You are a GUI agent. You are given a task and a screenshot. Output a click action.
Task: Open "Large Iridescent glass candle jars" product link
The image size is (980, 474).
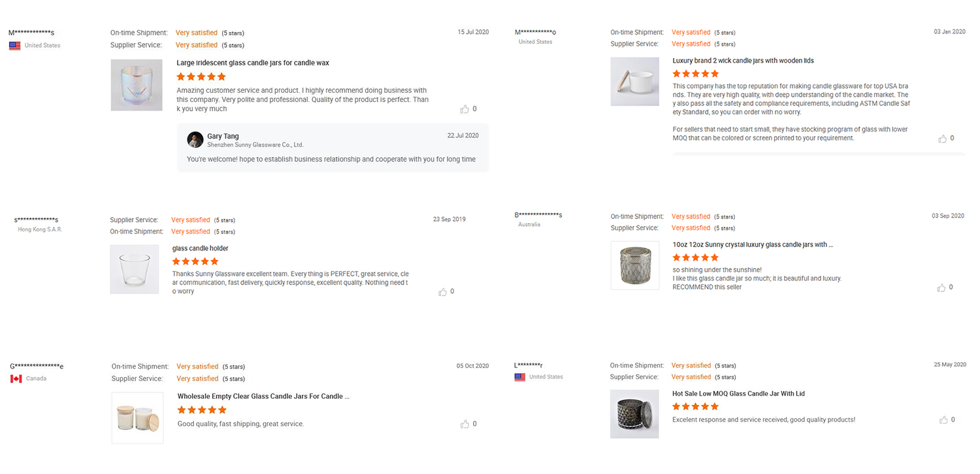click(253, 63)
